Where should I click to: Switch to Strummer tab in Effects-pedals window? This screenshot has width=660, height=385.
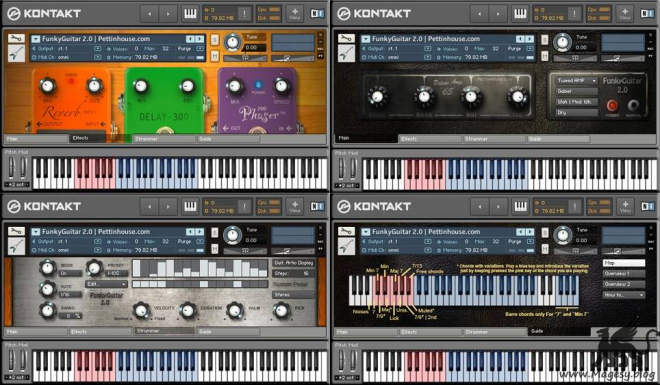click(x=164, y=138)
